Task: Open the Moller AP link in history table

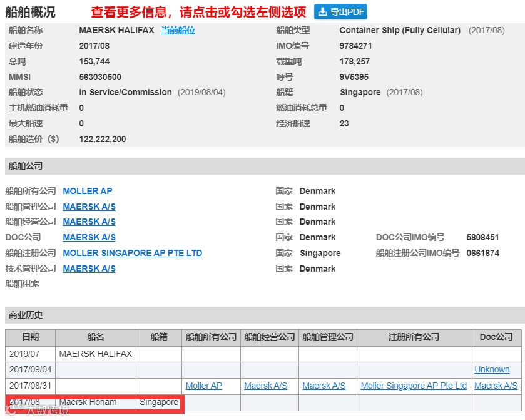Action: tap(204, 386)
